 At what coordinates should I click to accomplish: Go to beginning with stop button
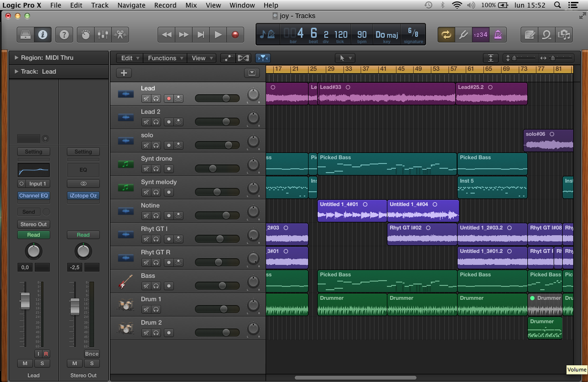click(201, 35)
